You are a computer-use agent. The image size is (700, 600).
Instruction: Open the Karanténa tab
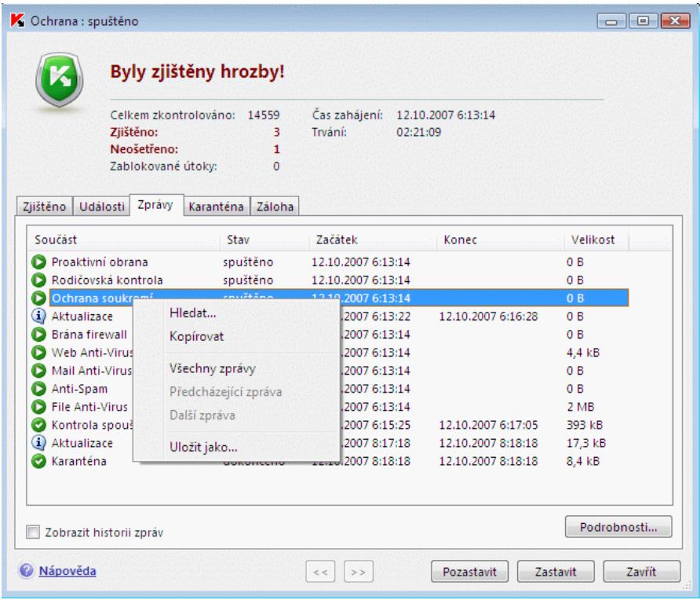[x=216, y=207]
